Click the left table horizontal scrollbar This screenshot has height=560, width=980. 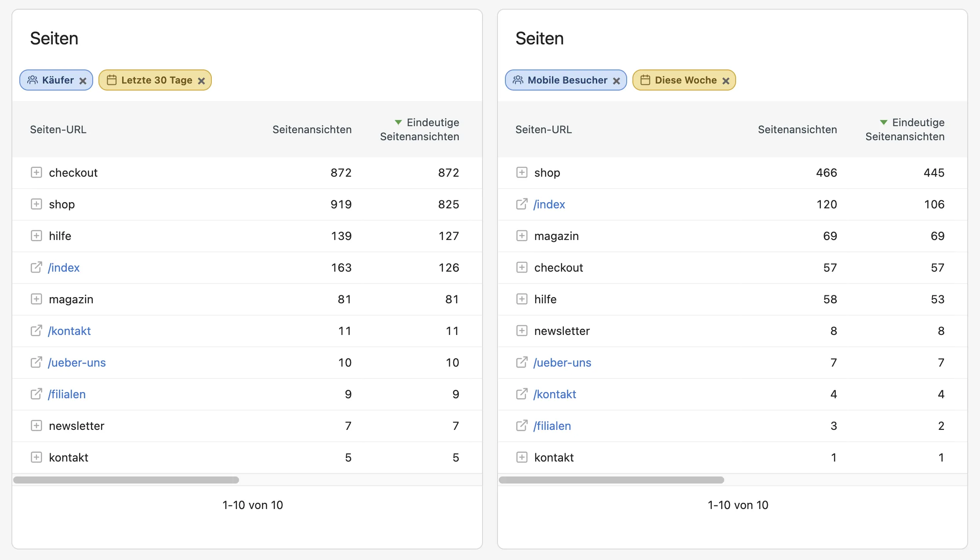coord(126,480)
